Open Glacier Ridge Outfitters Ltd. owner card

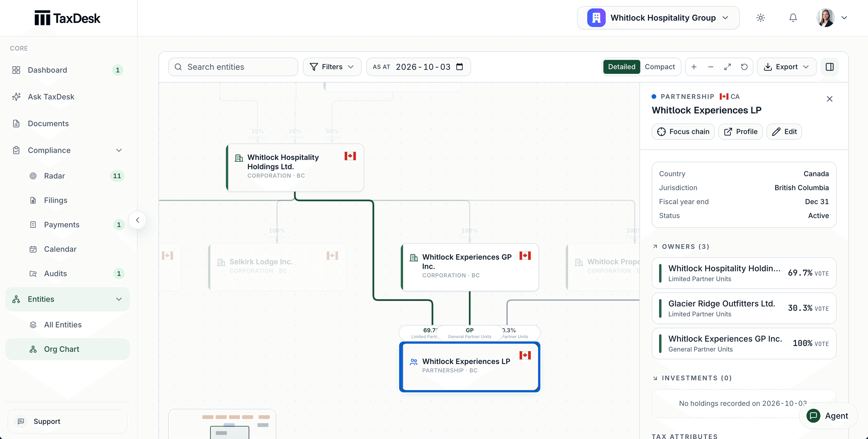coord(744,308)
